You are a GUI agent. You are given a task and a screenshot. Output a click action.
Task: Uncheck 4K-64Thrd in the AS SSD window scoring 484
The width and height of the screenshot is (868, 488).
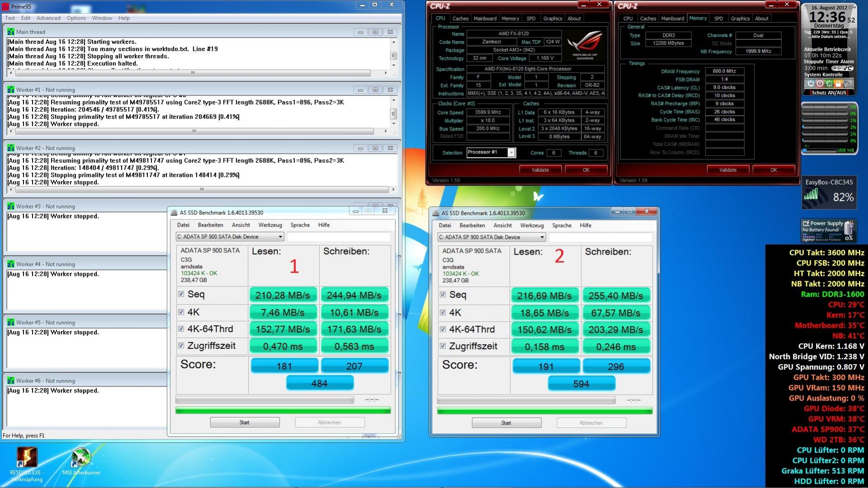181,329
